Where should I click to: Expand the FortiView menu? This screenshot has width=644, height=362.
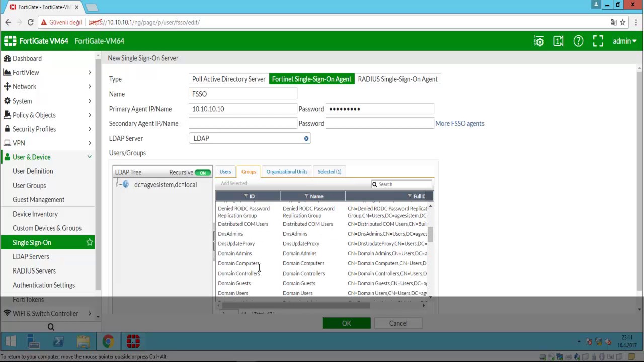tap(47, 72)
